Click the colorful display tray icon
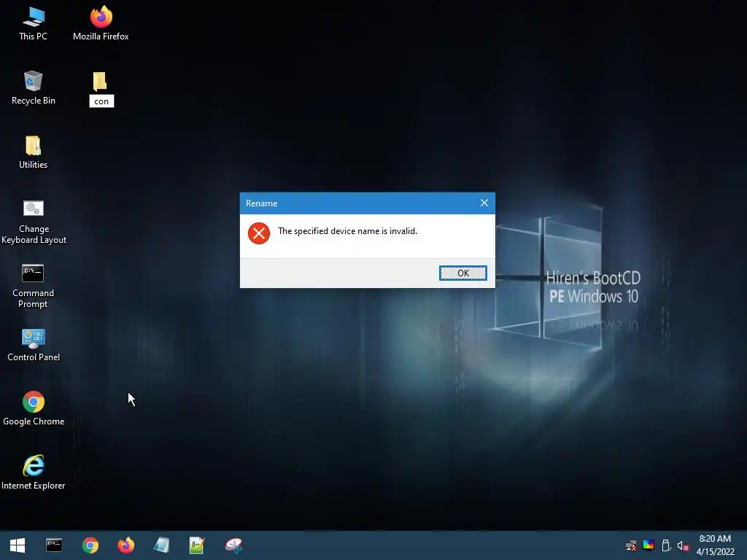 (x=649, y=545)
